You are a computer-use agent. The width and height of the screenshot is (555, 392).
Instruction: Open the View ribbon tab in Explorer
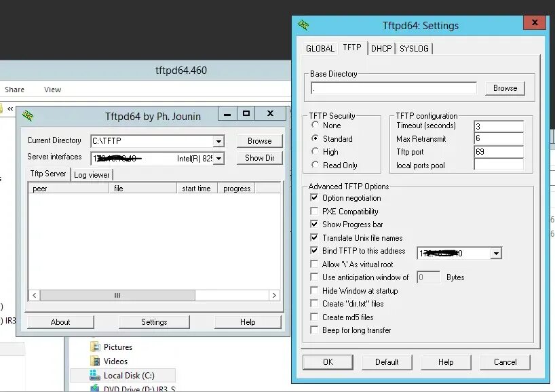pyautogui.click(x=52, y=90)
